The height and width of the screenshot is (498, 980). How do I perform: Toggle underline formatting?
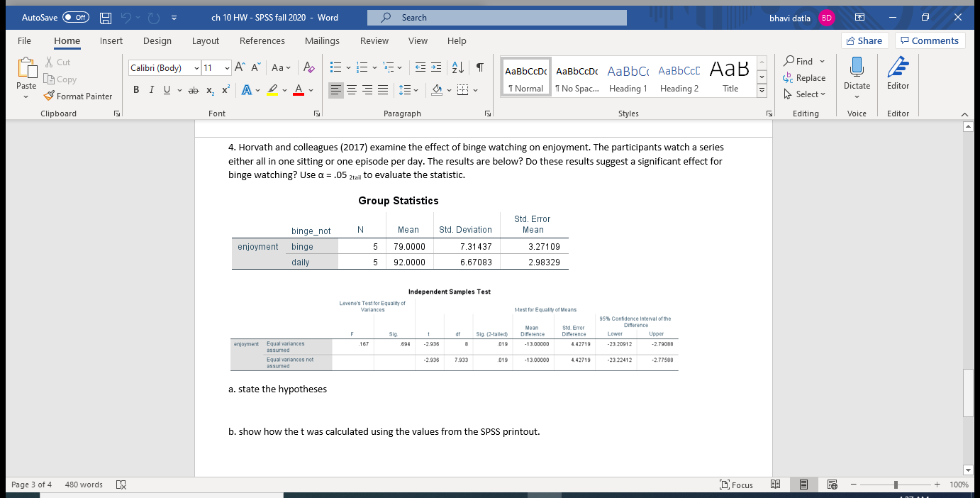pos(165,90)
